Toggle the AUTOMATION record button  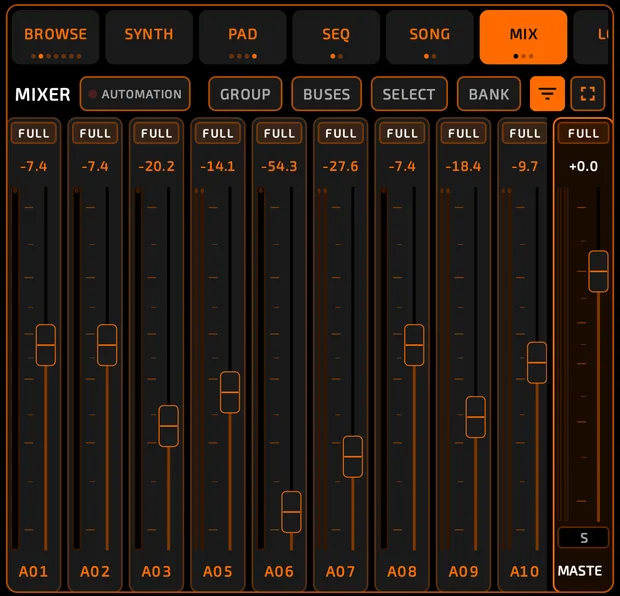(x=135, y=94)
